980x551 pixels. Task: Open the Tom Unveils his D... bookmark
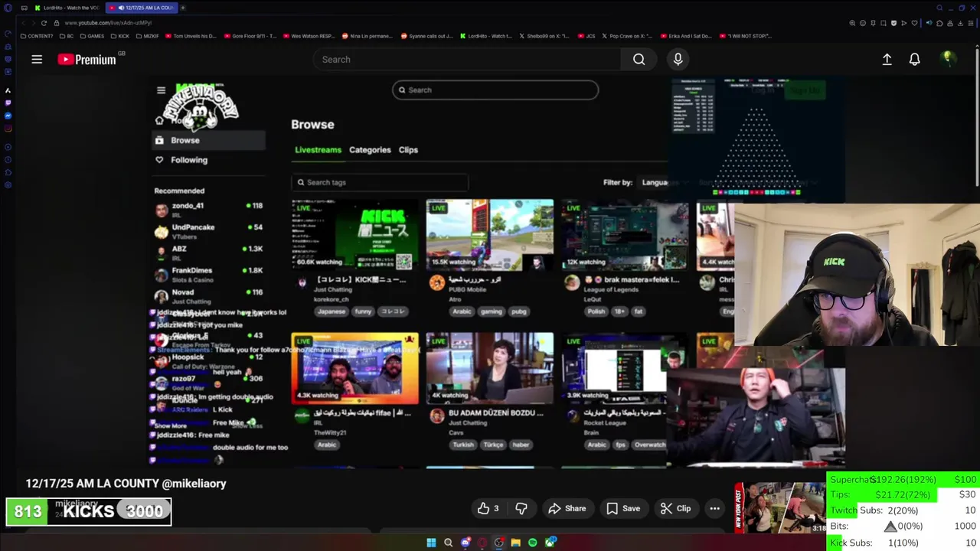point(191,36)
